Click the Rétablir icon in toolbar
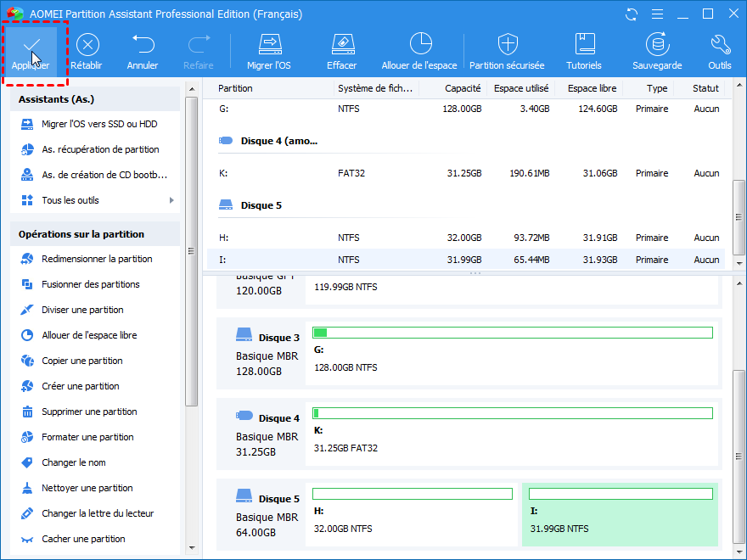The image size is (747, 560). 87,45
